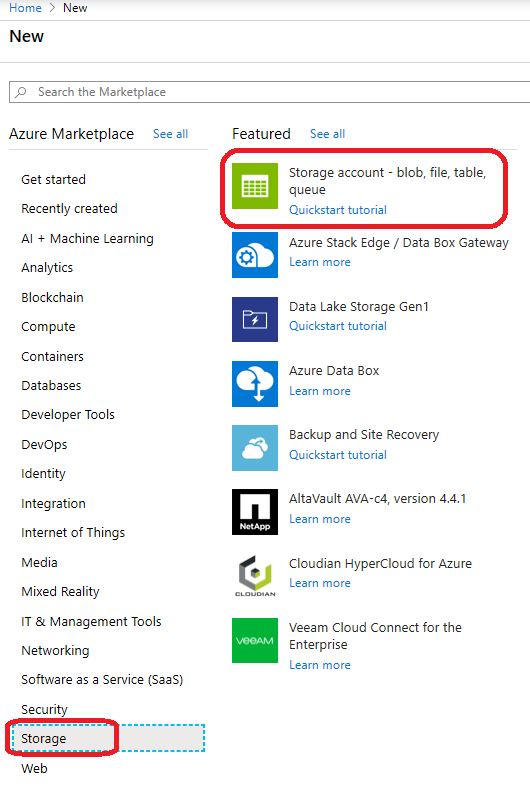Open Learn more under Veeam Cloud Connect

[x=320, y=665]
